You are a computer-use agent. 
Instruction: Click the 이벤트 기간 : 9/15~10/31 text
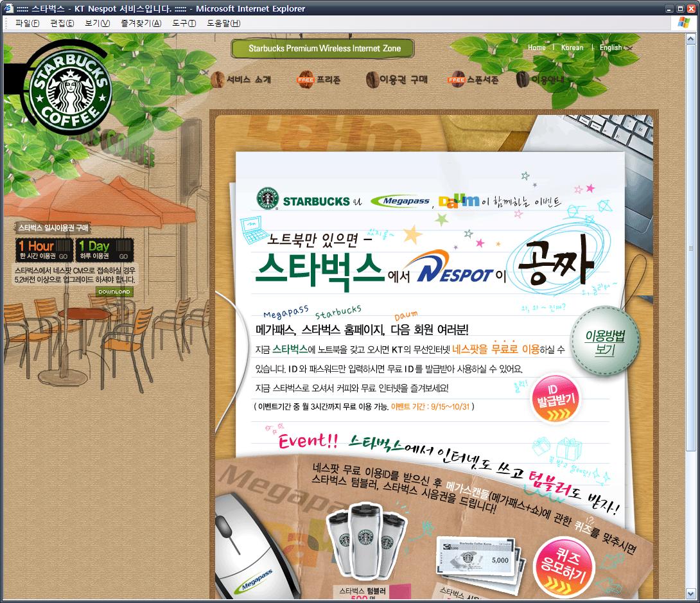[x=430, y=406]
